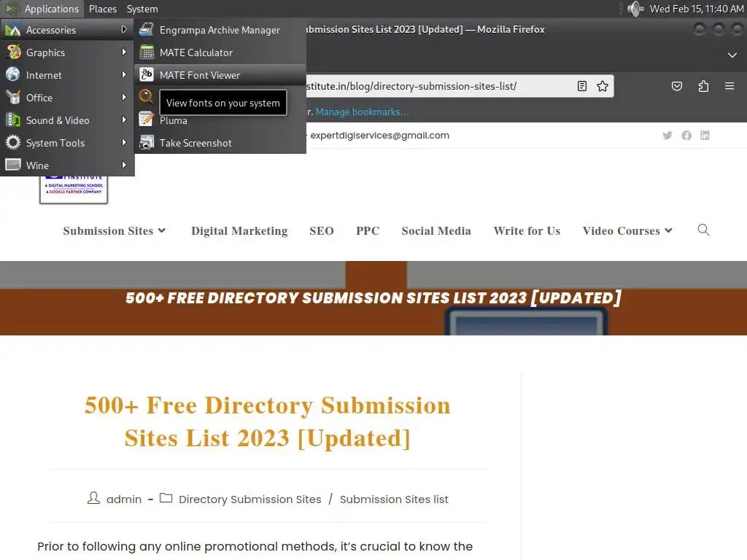Click the Sound & Video icon

pos(13,120)
